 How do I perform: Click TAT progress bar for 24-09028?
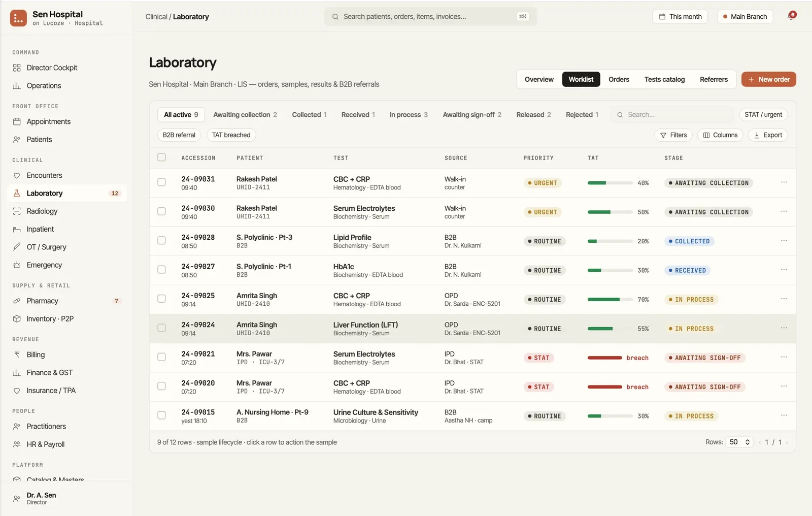[x=610, y=241]
